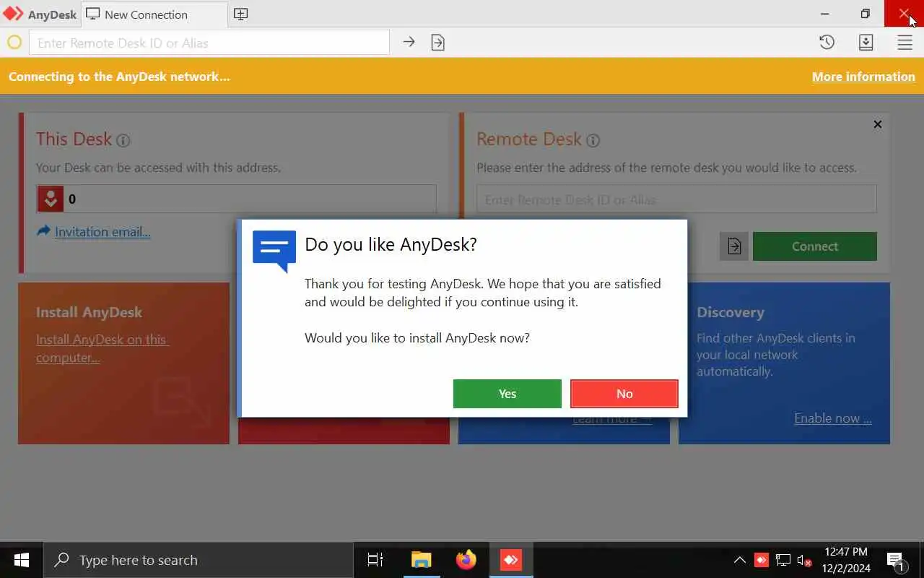This screenshot has width=924, height=578.
Task: Focus the top Remote Desk ID address bar
Action: click(209, 43)
